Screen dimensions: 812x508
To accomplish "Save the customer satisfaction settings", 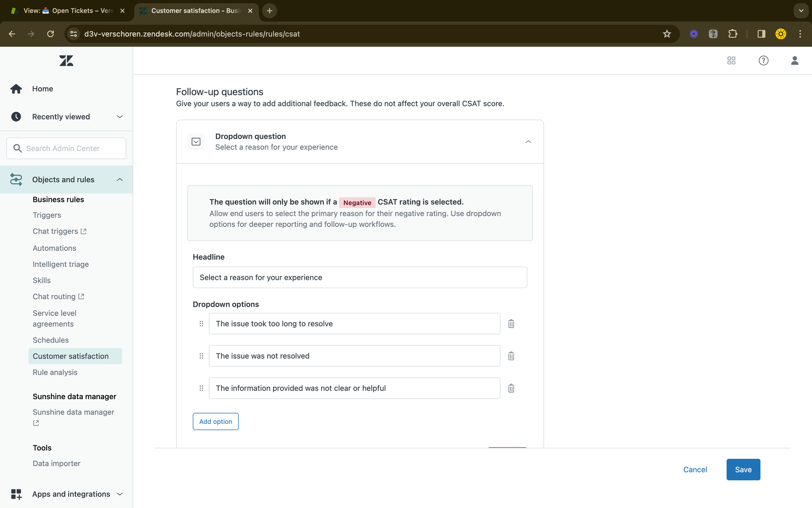I will click(743, 469).
